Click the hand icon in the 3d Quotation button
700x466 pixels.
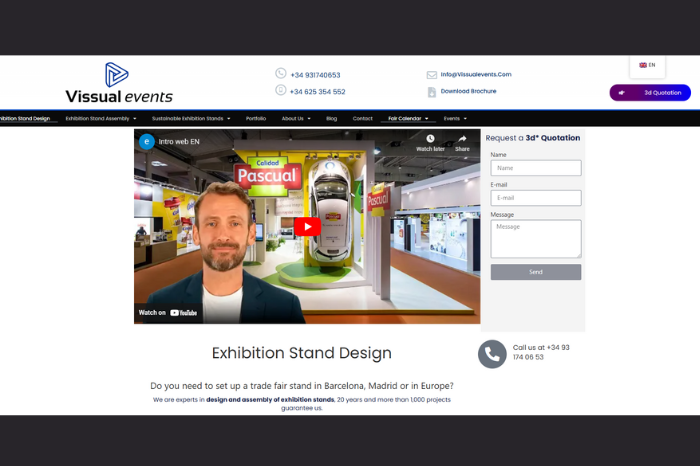coord(621,93)
